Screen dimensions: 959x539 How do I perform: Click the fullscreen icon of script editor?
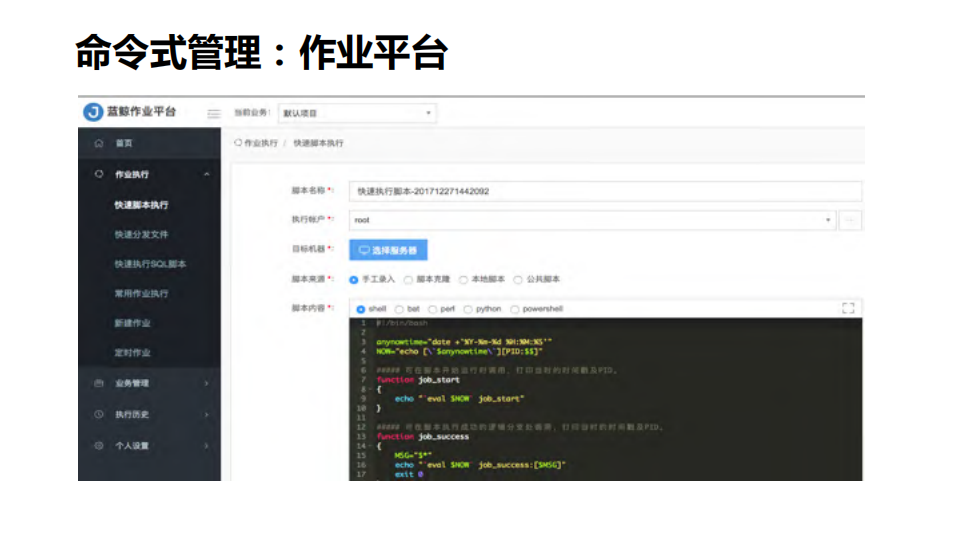tap(848, 308)
